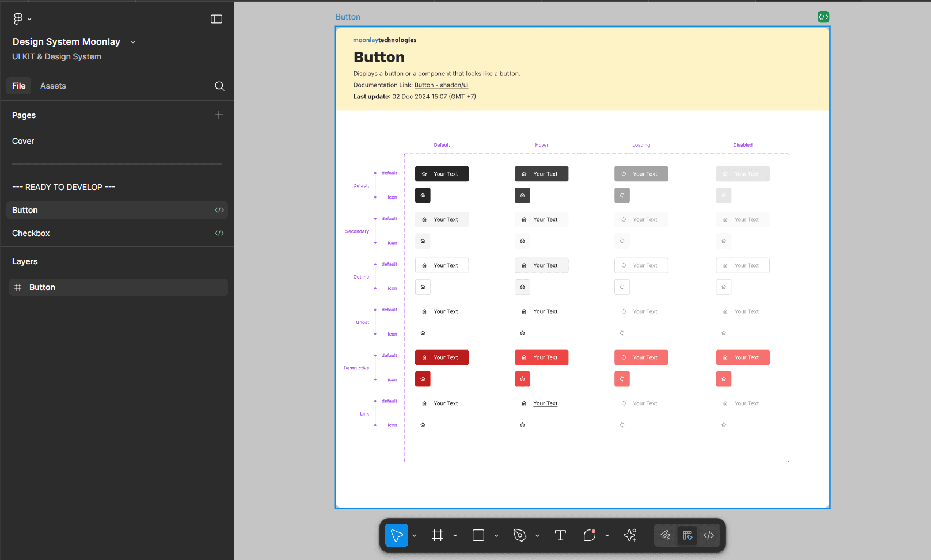Viewport: 931px width, 560px height.
Task: Click the Hover state Outline icon-only button
Action: pos(522,287)
